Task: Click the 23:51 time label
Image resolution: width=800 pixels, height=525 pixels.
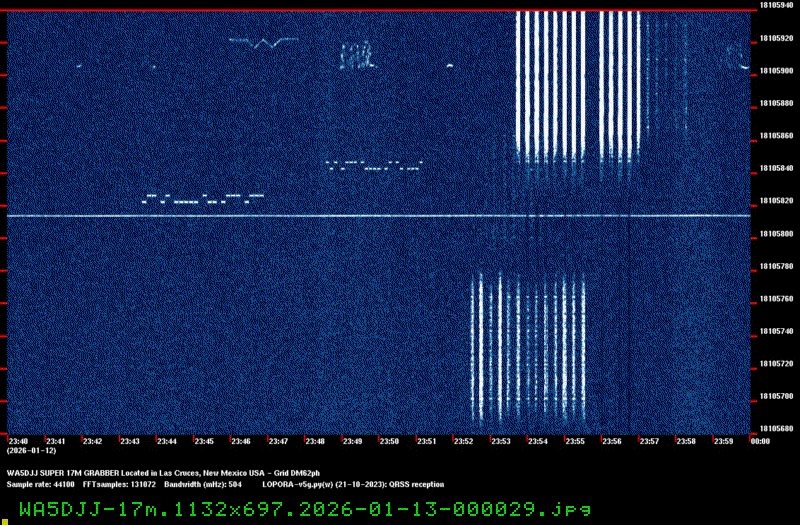Action: [x=427, y=441]
